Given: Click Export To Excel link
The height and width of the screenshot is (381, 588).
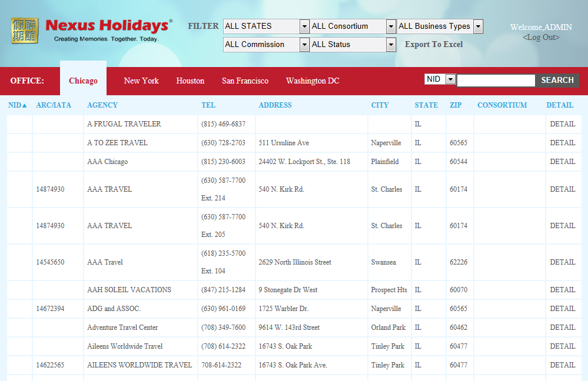Looking at the screenshot, I should [x=434, y=44].
